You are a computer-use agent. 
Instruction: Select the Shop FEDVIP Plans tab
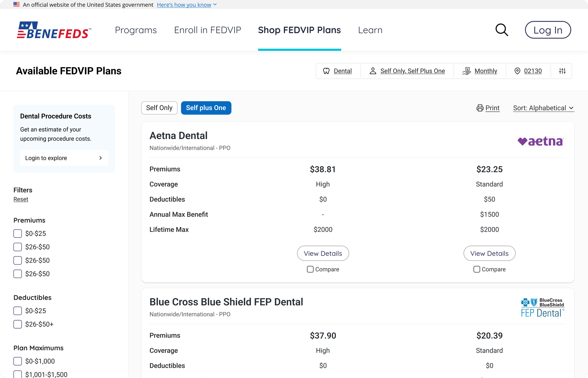click(x=299, y=30)
